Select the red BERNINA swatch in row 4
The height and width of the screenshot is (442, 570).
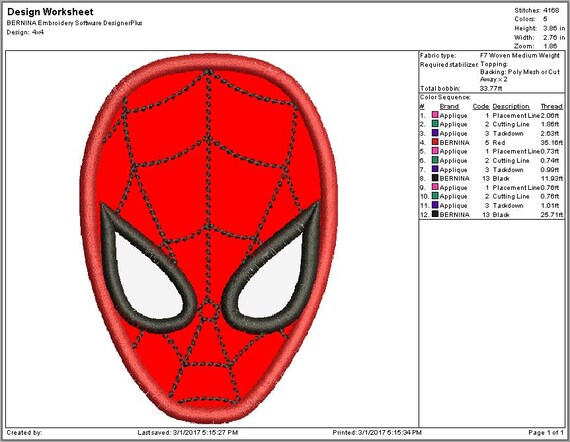435,142
